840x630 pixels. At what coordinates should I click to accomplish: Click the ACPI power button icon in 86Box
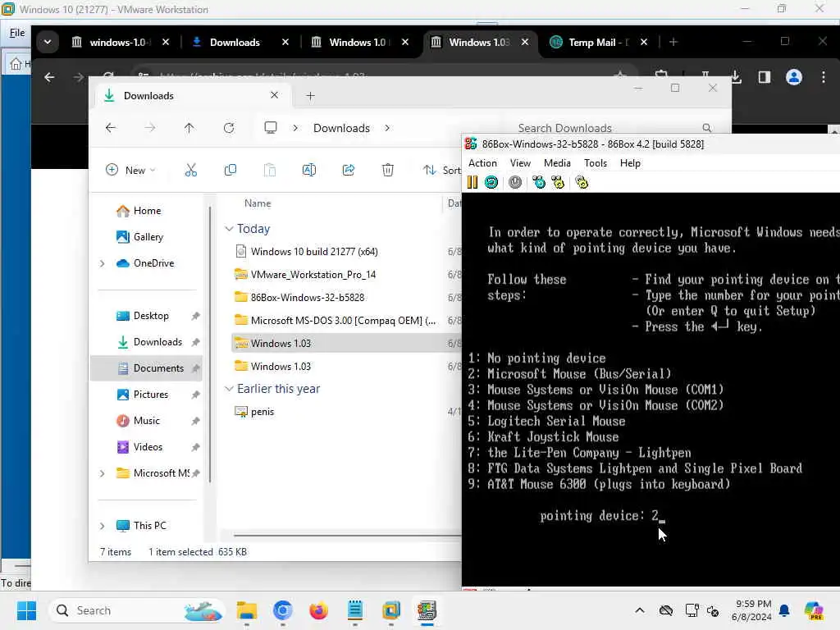[515, 182]
